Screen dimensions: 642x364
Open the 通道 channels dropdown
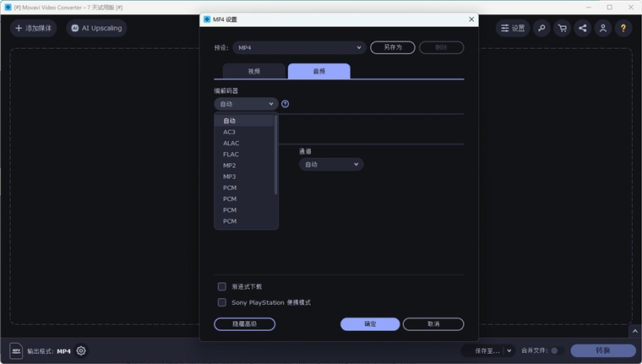[x=331, y=164]
